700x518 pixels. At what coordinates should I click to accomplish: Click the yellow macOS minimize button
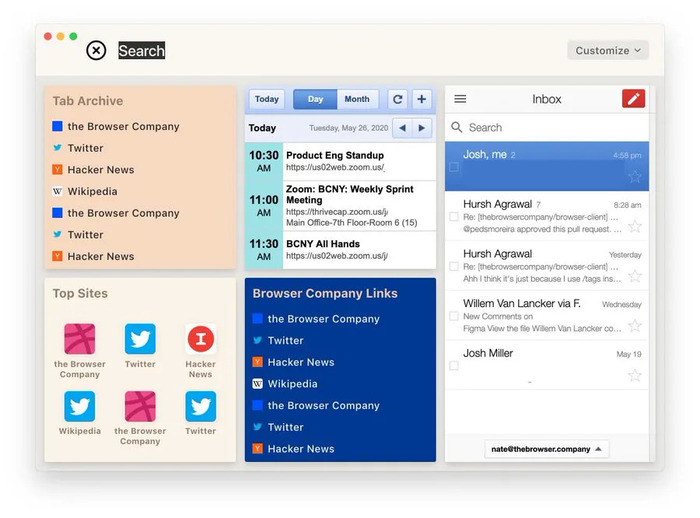click(x=61, y=36)
